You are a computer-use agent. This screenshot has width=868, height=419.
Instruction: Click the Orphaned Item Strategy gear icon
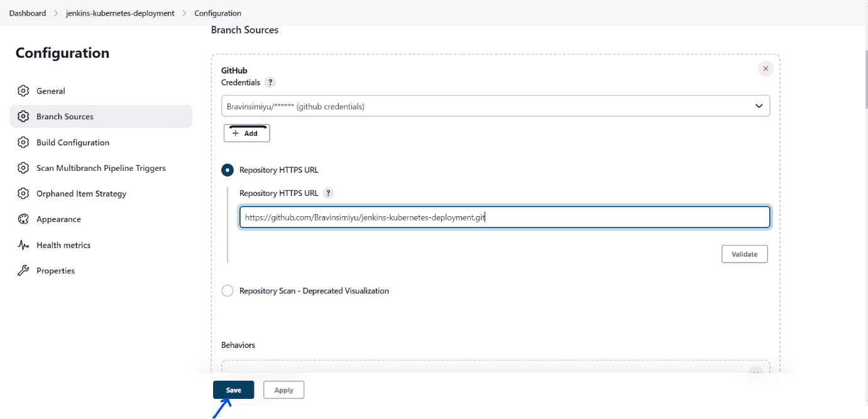coord(23,193)
